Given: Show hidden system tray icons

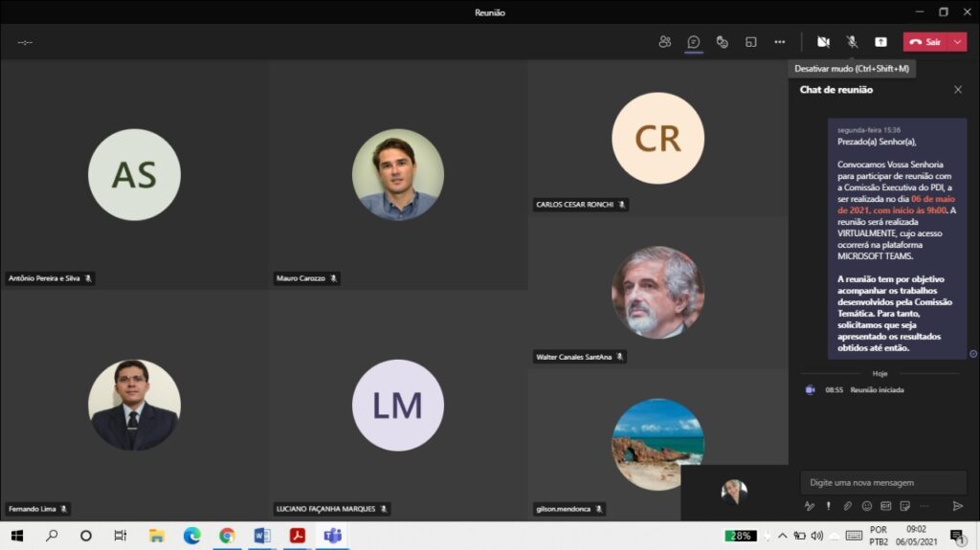Looking at the screenshot, I should click(782, 536).
